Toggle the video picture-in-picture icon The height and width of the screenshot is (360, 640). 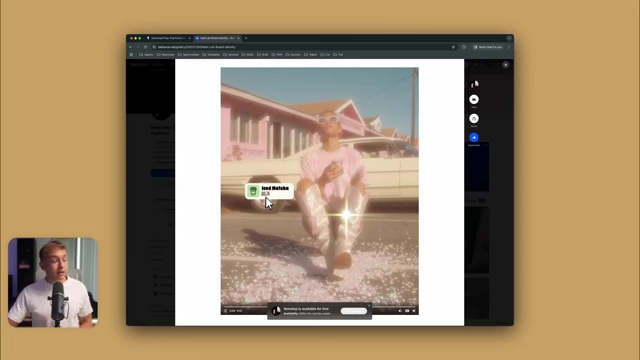407,311
